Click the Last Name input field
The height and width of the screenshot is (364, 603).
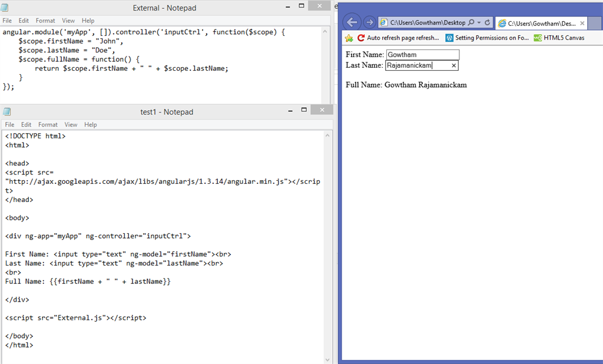[x=422, y=65]
